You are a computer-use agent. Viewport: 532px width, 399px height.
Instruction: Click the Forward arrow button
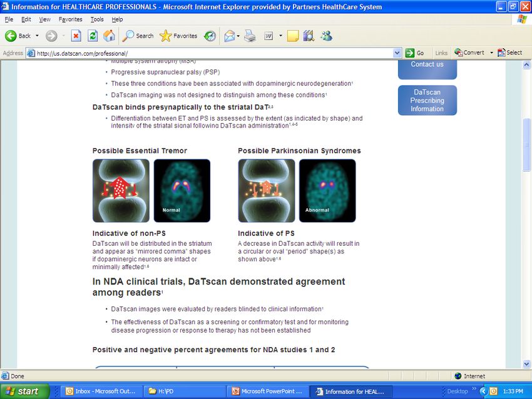51,36
